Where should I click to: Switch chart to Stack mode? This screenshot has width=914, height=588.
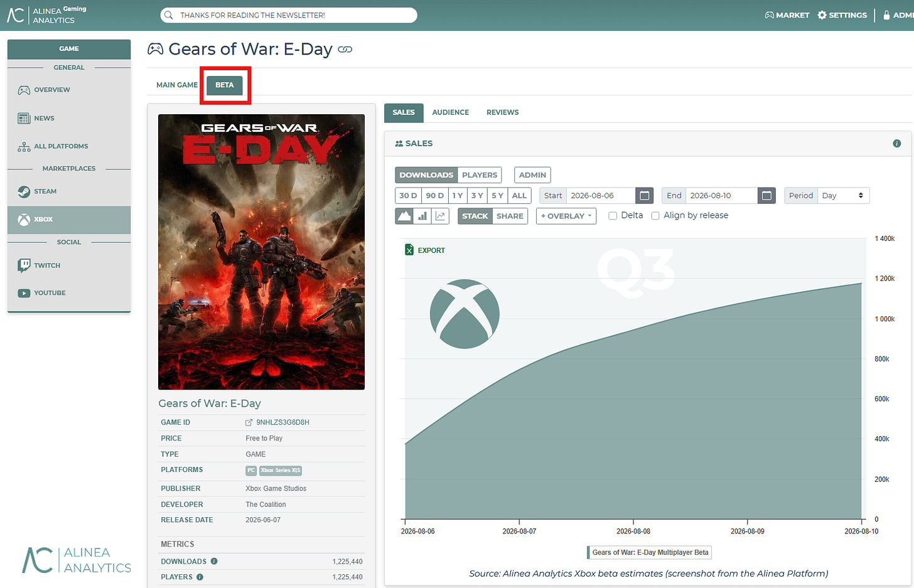475,216
